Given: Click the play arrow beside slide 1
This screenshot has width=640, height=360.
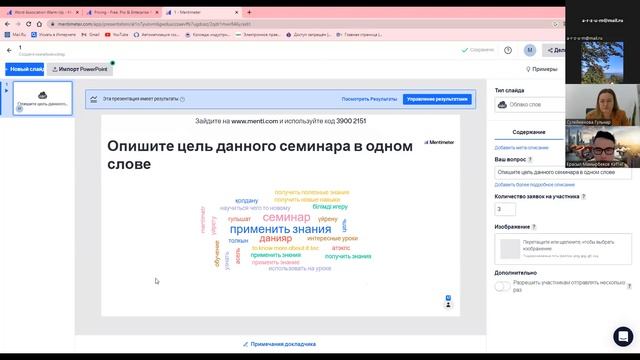Looking at the screenshot, I should tap(7, 91).
